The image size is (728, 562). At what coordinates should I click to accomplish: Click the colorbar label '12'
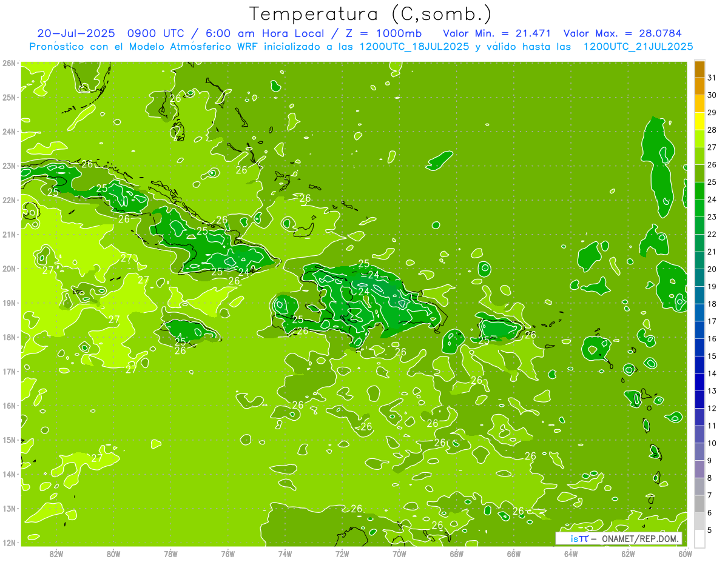[712, 408]
